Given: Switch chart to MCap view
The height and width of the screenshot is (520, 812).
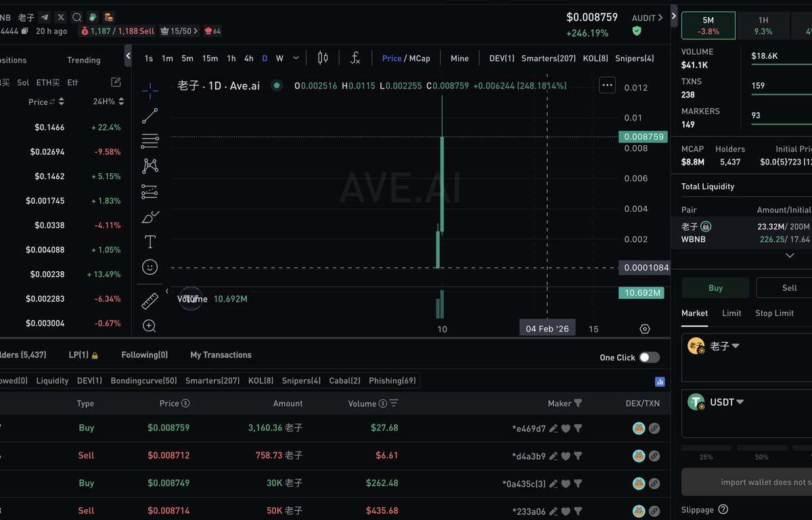Looking at the screenshot, I should point(419,58).
